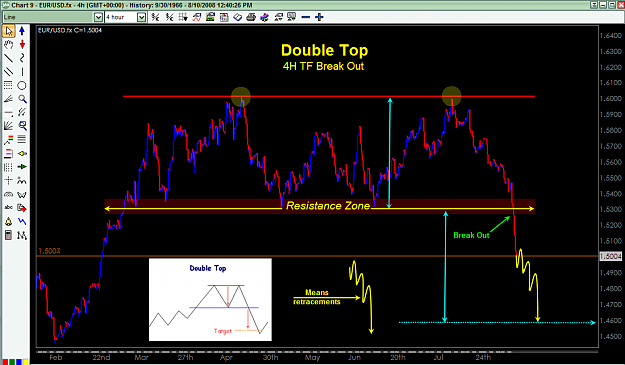Open the 4 hour timeframe dropdown
Viewport: 625px width, 365px height.
[x=142, y=17]
